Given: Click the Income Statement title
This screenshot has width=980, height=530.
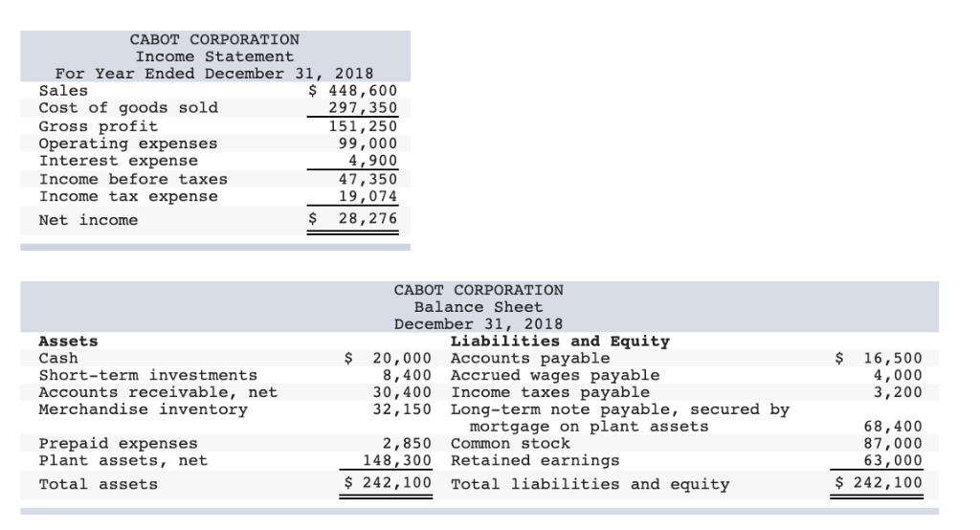Looking at the screenshot, I should (214, 56).
